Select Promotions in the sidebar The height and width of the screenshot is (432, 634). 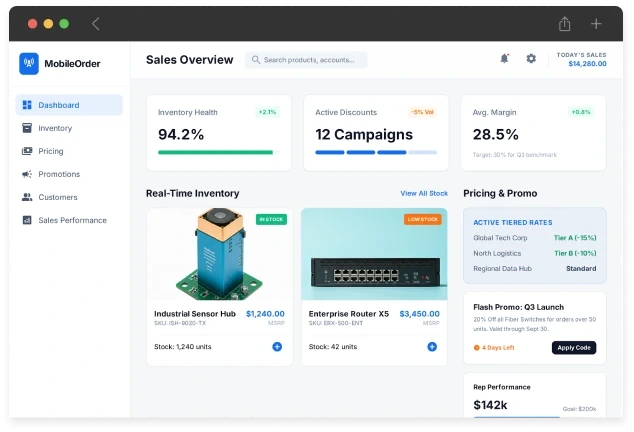click(x=69, y=174)
